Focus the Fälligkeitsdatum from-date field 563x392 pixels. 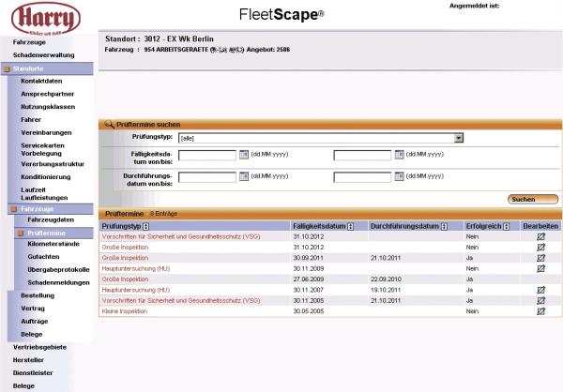207,155
